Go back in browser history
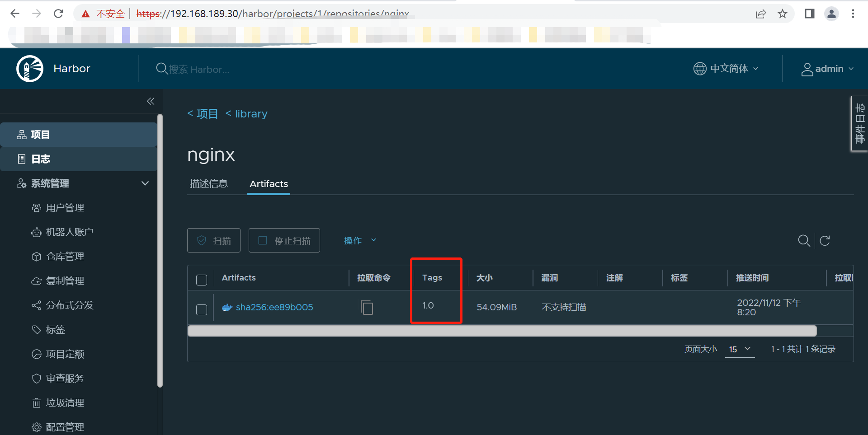868x435 pixels. [15, 14]
